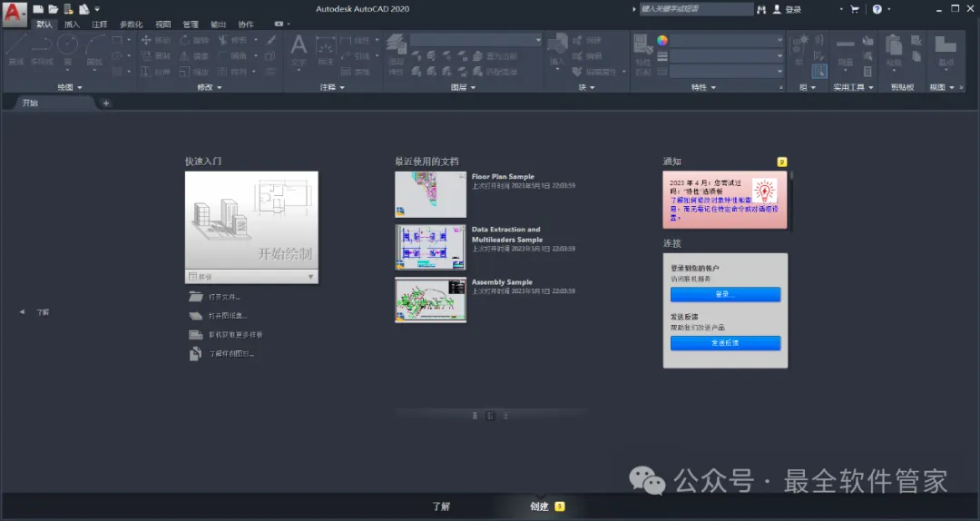
Task: Open the 样板 template dropdown under Start Drawing
Action: coord(251,277)
